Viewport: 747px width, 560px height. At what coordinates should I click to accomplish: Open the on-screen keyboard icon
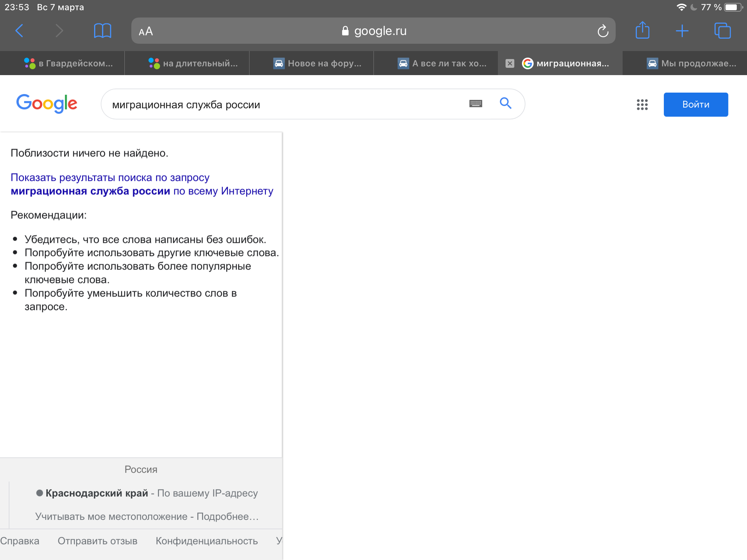(x=476, y=104)
